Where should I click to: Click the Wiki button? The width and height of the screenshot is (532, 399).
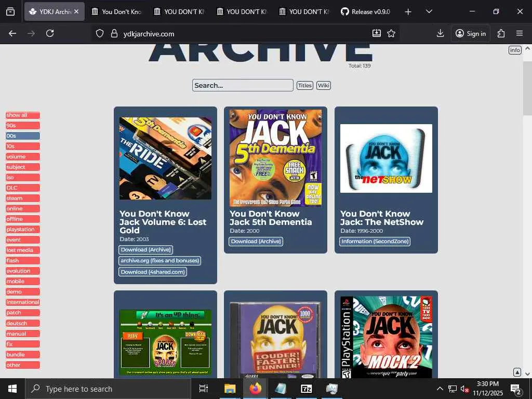pos(323,85)
